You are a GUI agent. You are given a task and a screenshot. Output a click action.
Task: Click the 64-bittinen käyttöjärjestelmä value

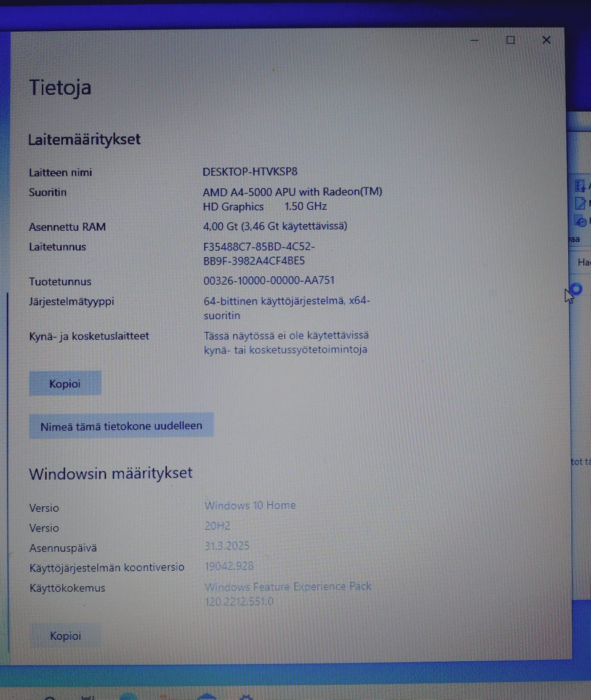point(287,308)
